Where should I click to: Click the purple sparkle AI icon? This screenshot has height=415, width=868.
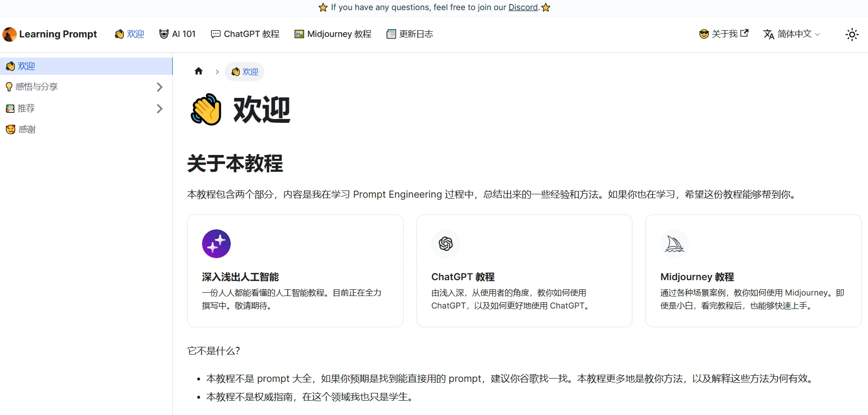click(x=216, y=244)
